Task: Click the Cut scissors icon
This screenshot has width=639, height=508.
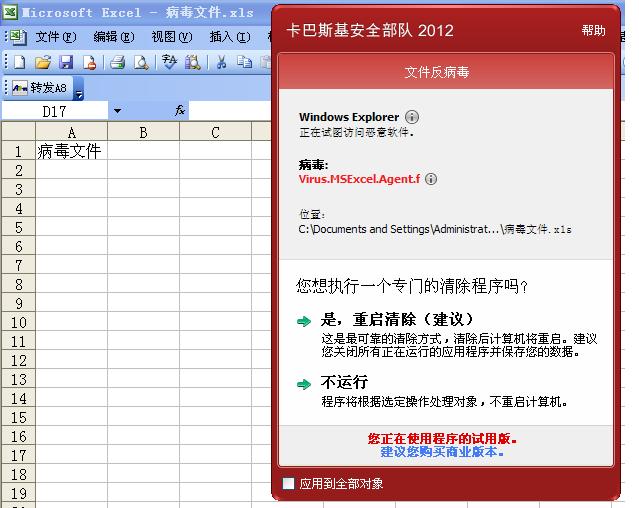Action: (x=221, y=62)
